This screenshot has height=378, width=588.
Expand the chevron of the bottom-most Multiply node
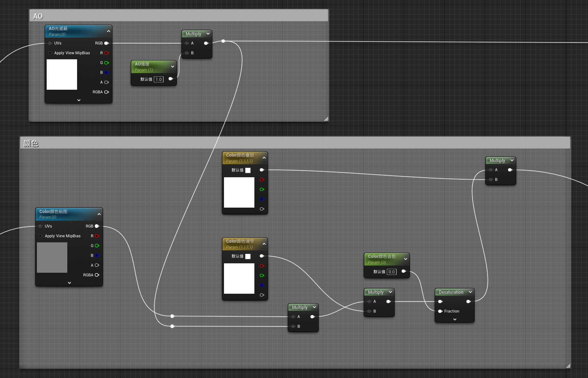(x=314, y=307)
